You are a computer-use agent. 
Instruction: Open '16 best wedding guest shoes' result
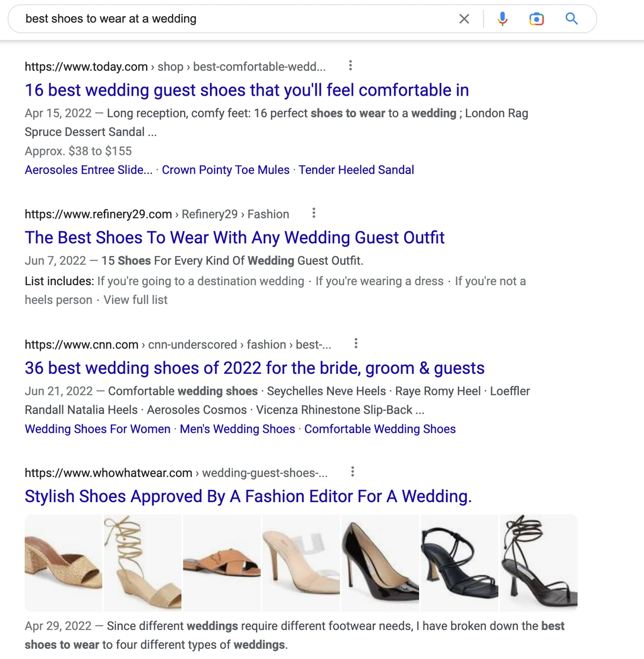click(x=247, y=90)
